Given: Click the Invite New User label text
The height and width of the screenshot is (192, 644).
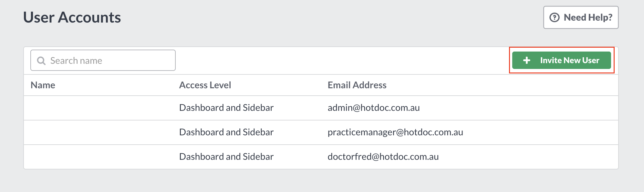Looking at the screenshot, I should (x=570, y=60).
